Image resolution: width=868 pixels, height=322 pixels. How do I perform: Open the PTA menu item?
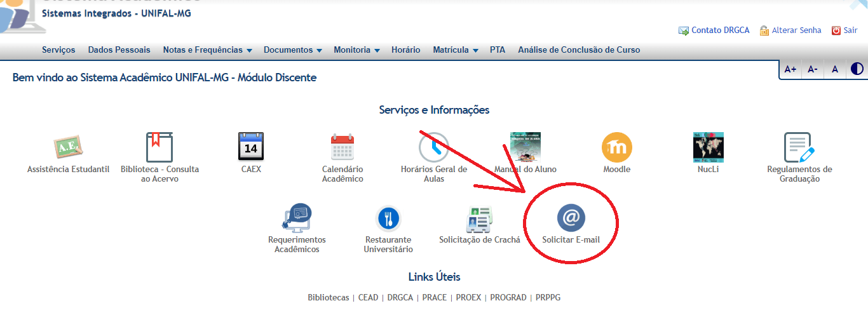click(x=498, y=50)
